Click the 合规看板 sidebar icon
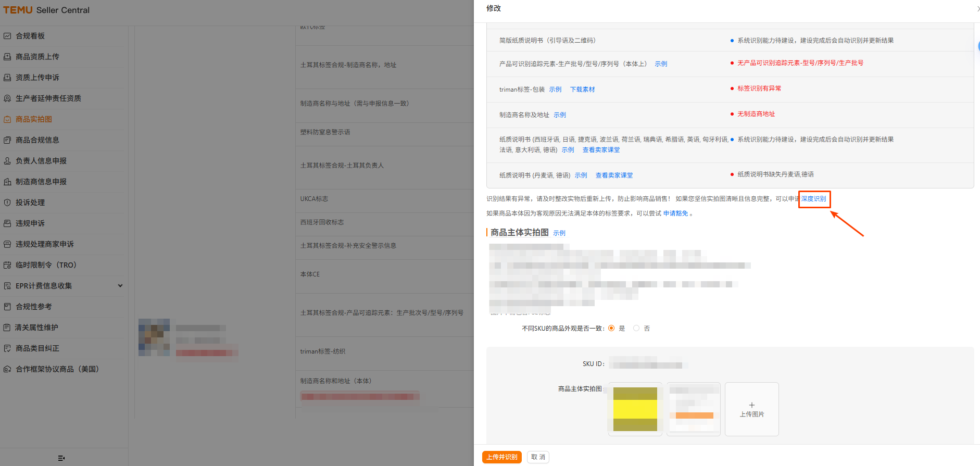The height and width of the screenshot is (466, 980). pyautogui.click(x=7, y=36)
